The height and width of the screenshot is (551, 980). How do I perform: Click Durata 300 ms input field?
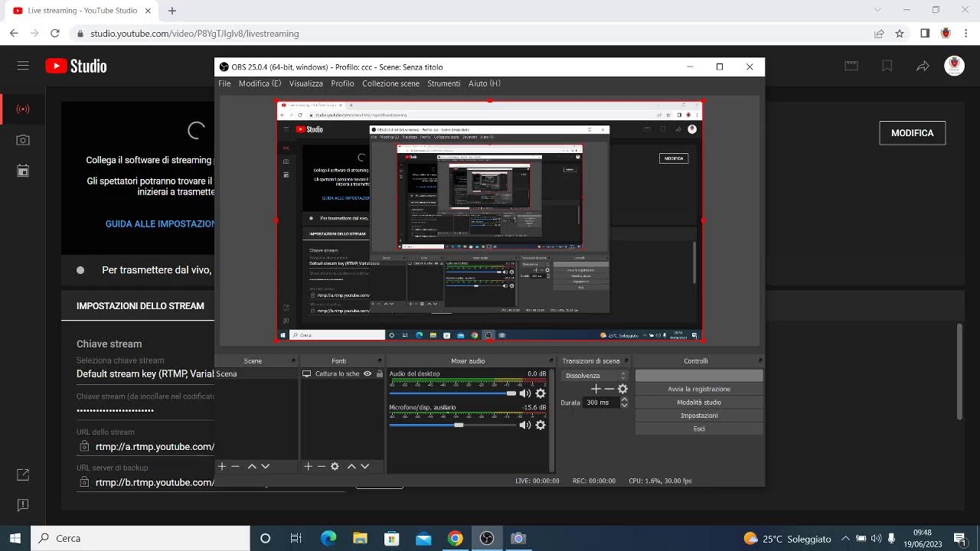(x=601, y=403)
